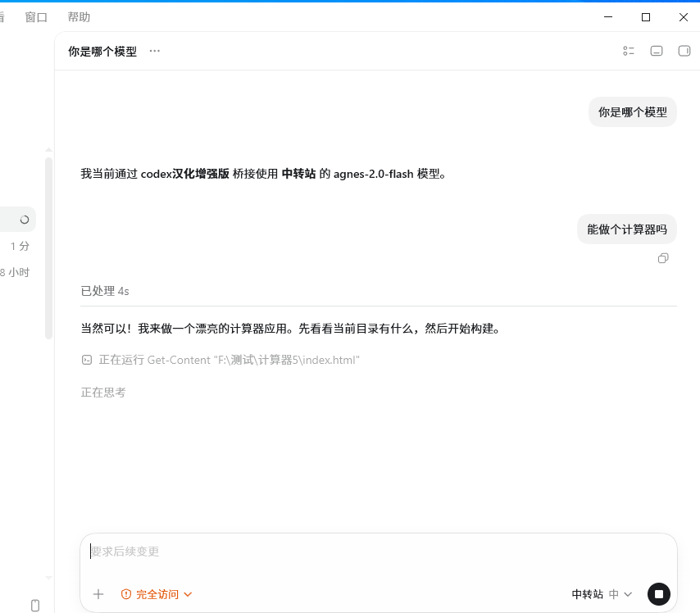Open the 帮助 menu
This screenshot has width=700, height=613.
[79, 17]
